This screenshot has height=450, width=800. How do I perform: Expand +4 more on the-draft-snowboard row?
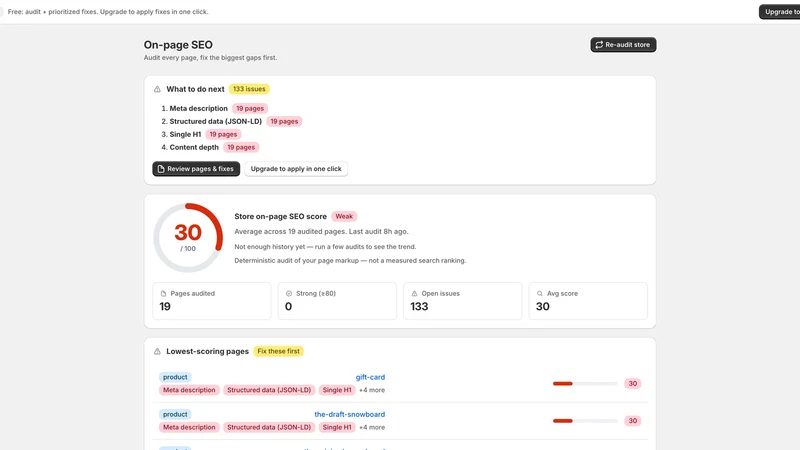372,428
